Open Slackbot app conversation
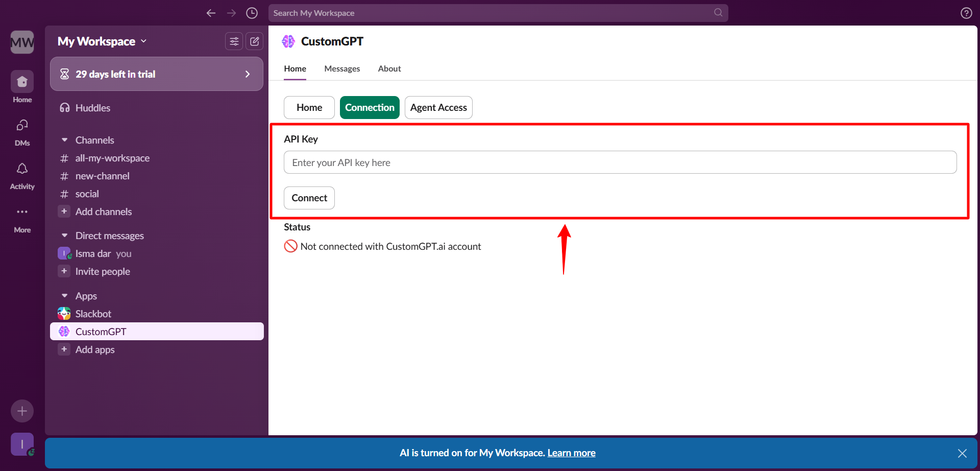Image resolution: width=980 pixels, height=471 pixels. pos(156,314)
